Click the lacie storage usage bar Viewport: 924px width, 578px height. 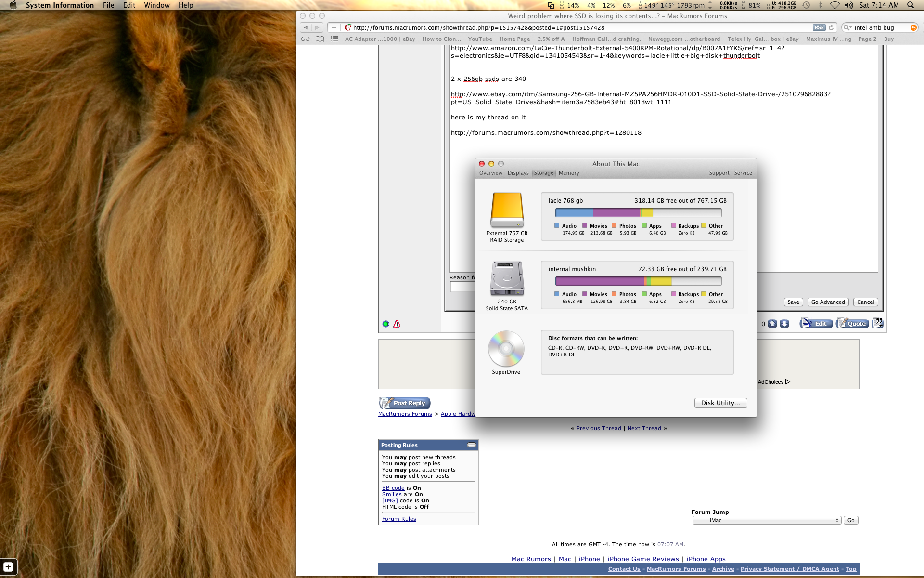638,213
